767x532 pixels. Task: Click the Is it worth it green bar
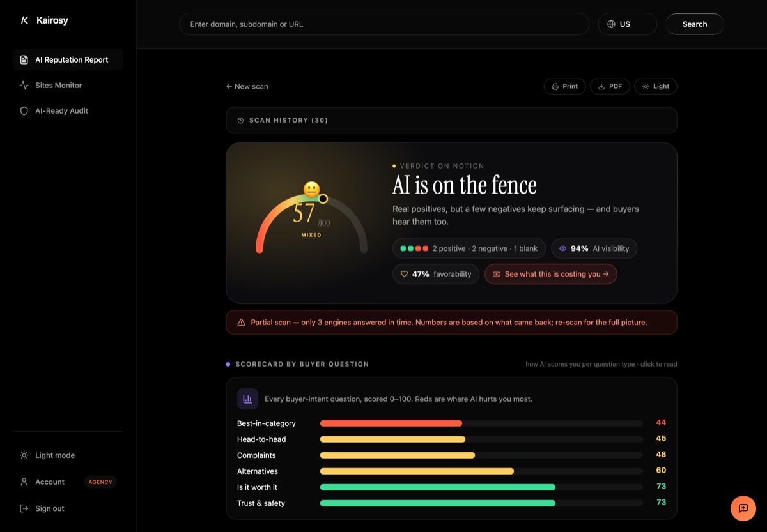click(x=438, y=487)
